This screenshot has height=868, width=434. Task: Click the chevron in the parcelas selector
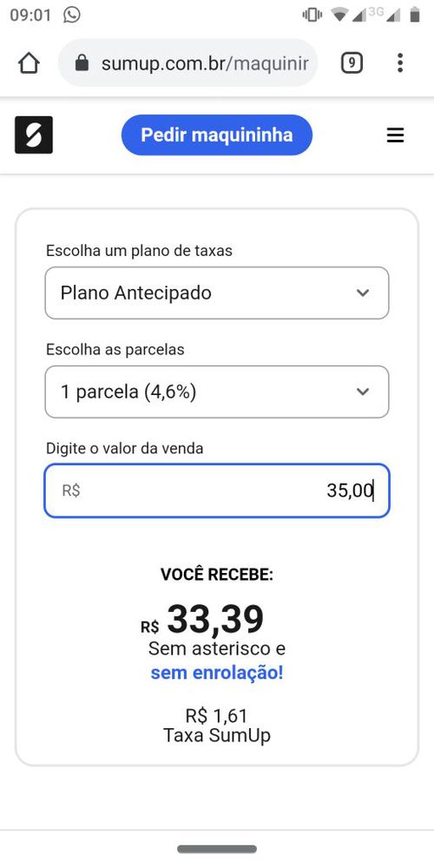(363, 392)
